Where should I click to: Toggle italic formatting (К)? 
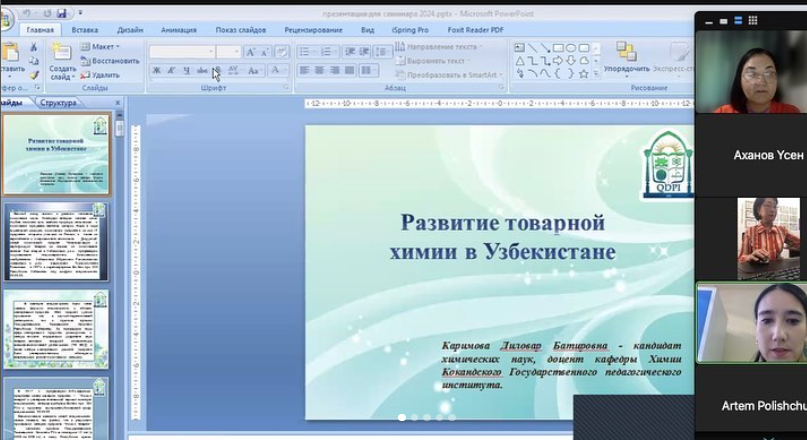coord(172,71)
